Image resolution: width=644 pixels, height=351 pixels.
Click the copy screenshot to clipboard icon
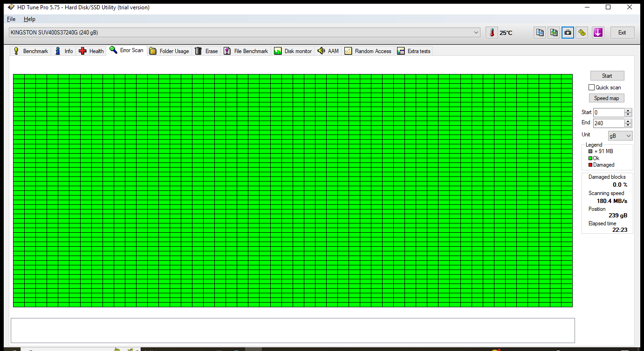[554, 33]
